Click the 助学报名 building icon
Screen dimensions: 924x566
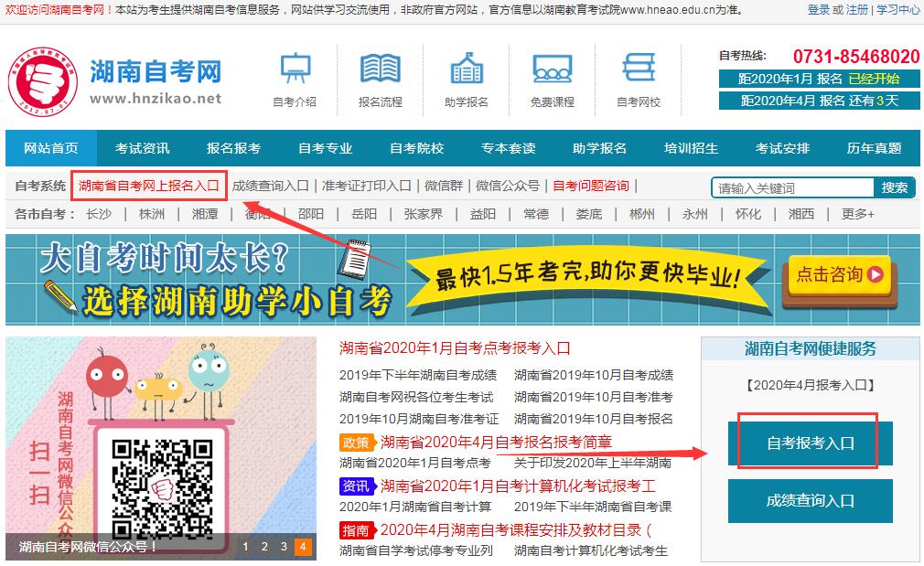coord(467,69)
